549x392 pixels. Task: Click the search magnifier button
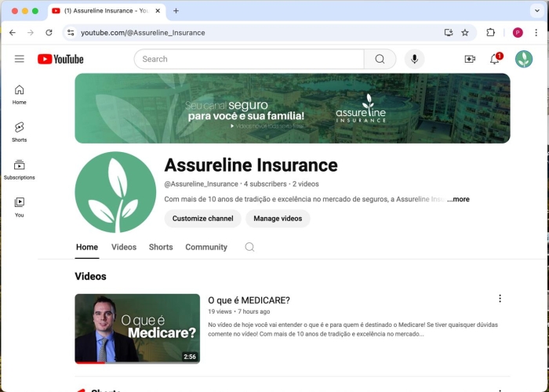point(380,59)
